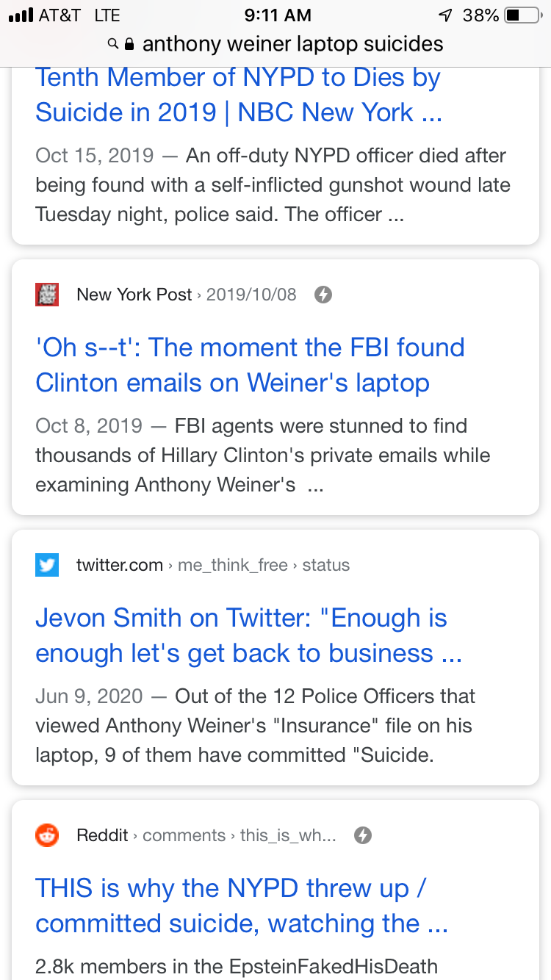Tap twitter.com me_think_free status breadcrumb
551x980 pixels.
tap(213, 565)
